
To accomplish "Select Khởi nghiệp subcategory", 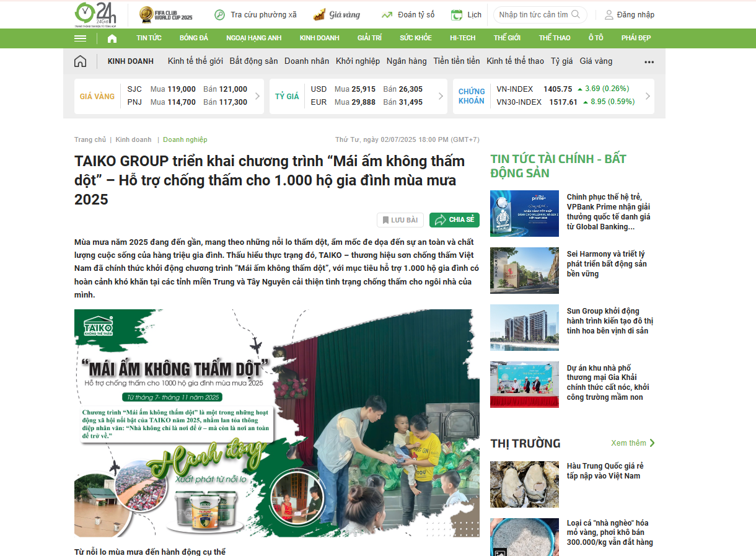I will 358,61.
